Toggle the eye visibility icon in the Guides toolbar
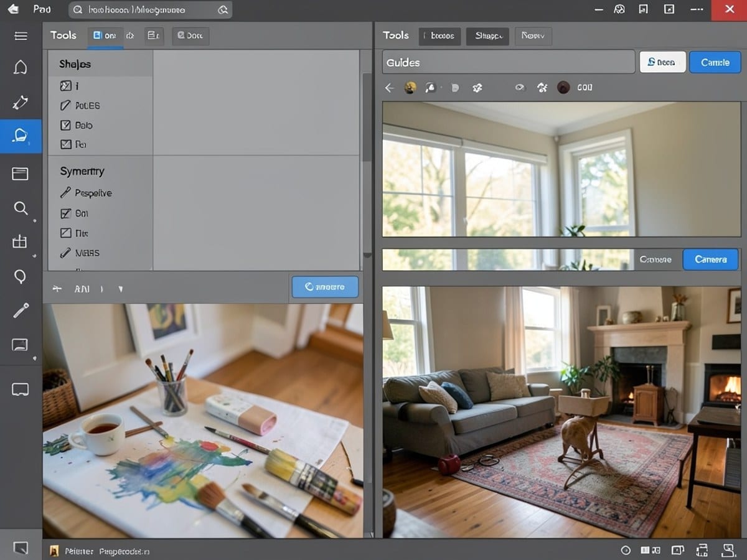The height and width of the screenshot is (560, 747). click(520, 88)
